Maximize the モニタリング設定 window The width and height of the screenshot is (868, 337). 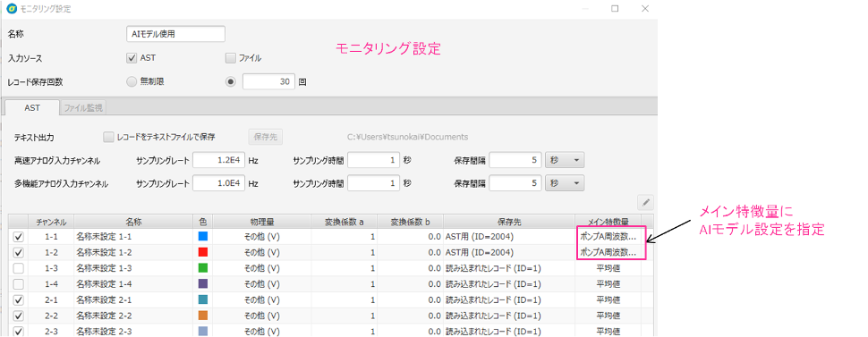(615, 9)
